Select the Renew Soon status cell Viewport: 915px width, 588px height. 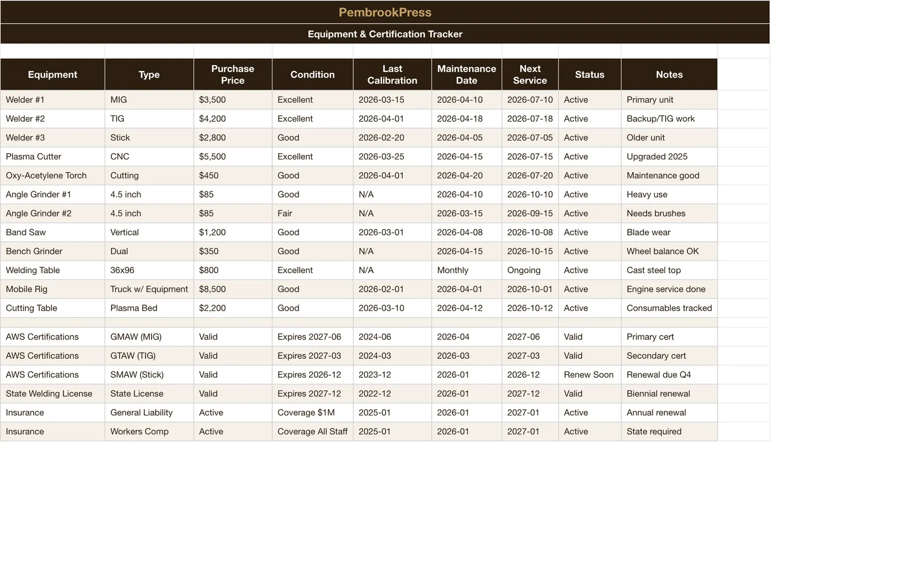click(590, 374)
